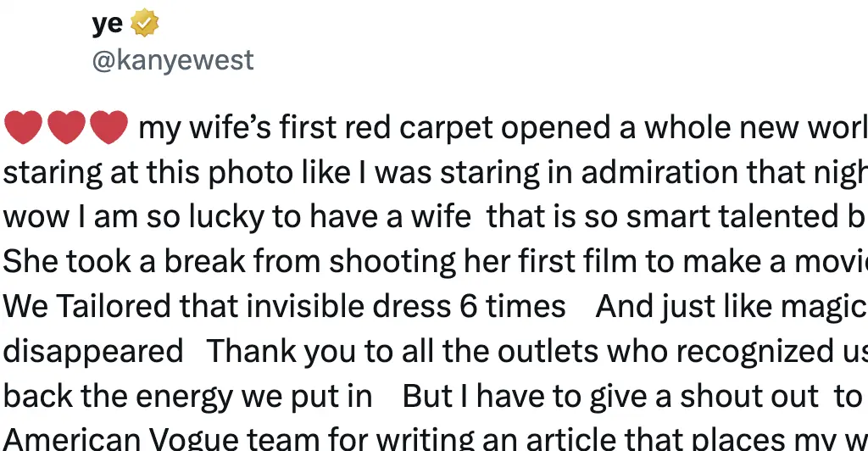
Task: Click the middle red heart emoji
Action: [65, 128]
